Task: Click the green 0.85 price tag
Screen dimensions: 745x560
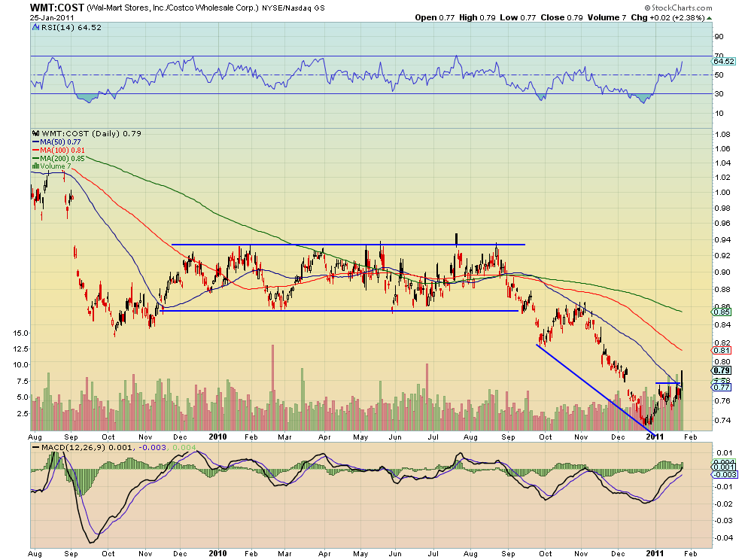Action: coord(722,312)
